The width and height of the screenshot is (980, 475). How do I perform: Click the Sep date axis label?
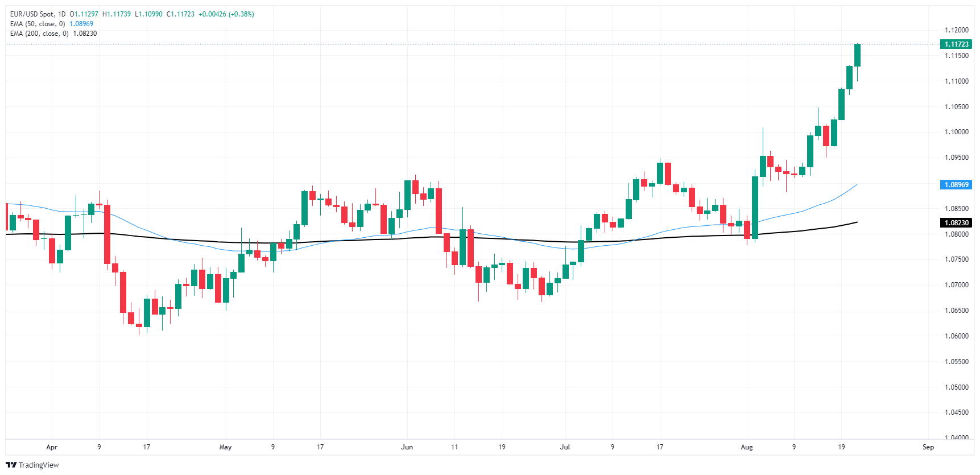[928, 447]
